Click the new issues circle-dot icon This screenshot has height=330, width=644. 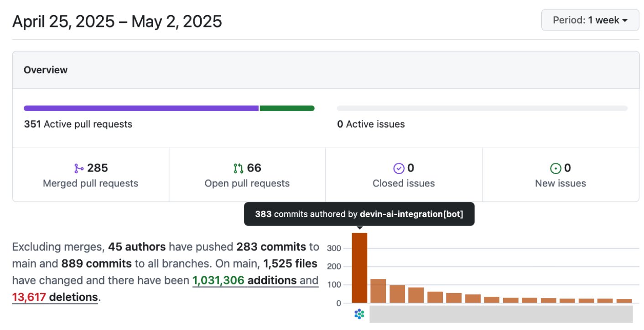pos(556,169)
